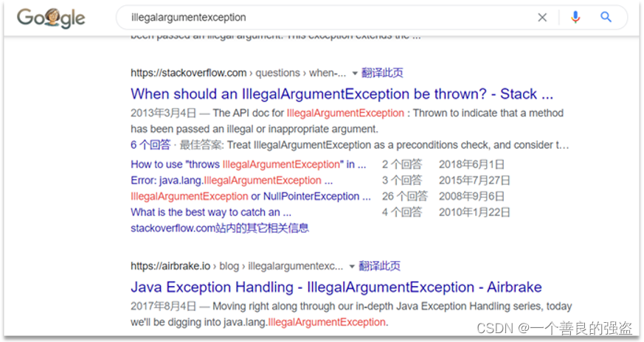Start voice search with microphone icon
The height and width of the screenshot is (342, 644).
(x=575, y=17)
